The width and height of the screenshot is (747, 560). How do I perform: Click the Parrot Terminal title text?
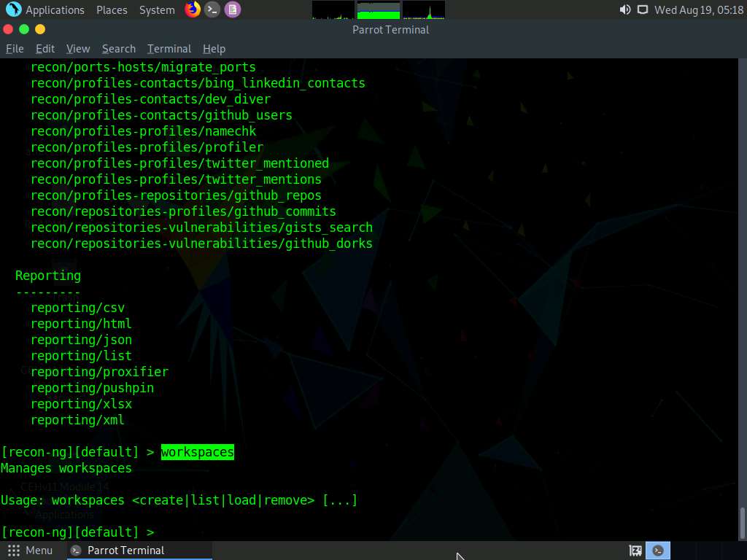point(391,29)
